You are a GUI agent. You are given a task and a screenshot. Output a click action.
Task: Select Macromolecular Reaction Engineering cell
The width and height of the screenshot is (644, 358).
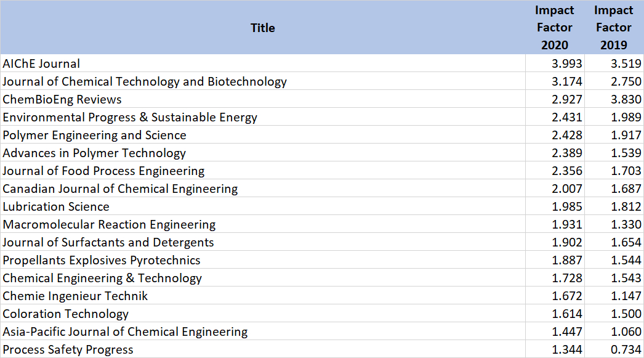[109, 224]
